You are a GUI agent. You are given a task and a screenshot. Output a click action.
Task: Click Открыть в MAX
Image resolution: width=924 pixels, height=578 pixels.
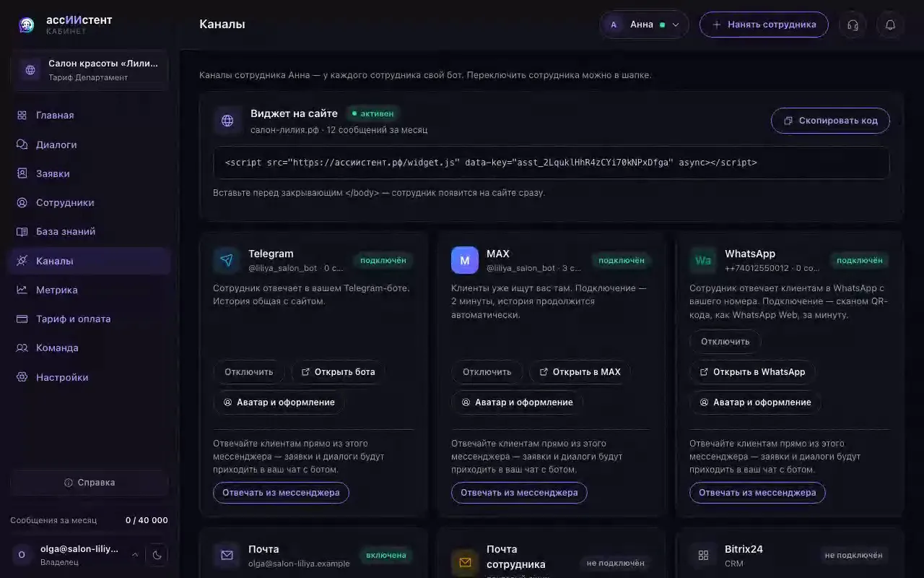click(x=580, y=372)
